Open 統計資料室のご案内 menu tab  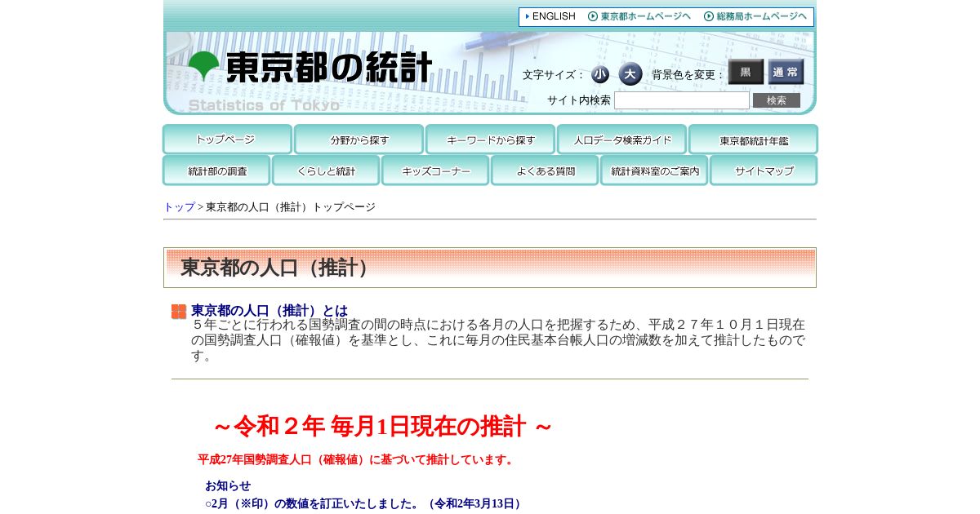(654, 171)
